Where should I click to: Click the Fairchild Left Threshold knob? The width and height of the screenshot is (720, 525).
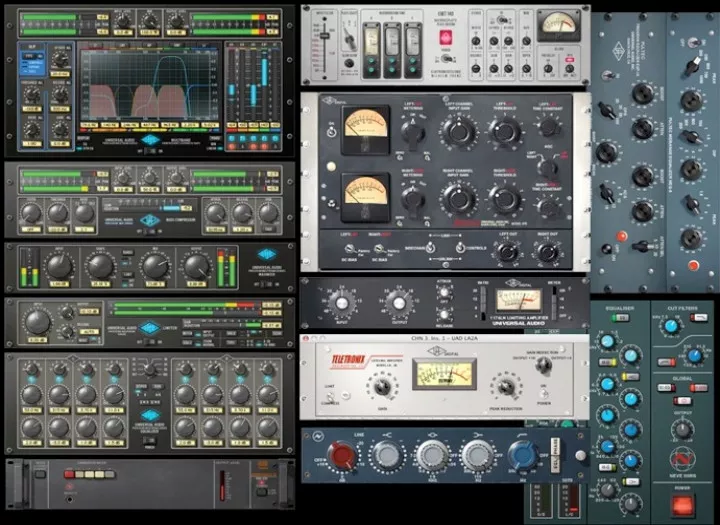pyautogui.click(x=505, y=132)
